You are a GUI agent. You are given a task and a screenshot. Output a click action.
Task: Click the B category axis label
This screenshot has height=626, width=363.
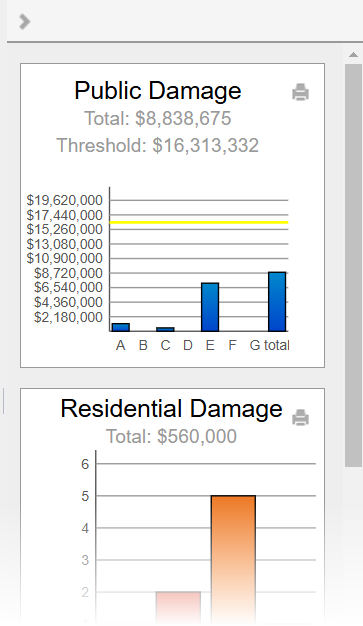point(143,345)
